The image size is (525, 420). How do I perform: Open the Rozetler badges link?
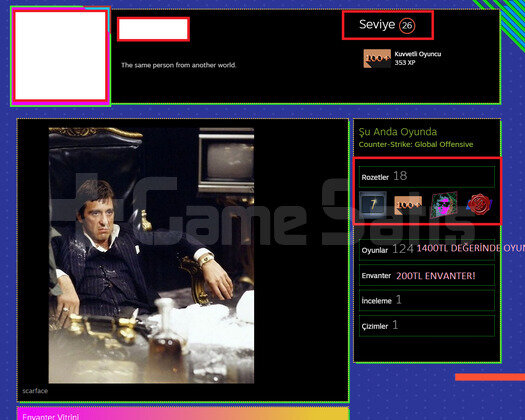point(375,177)
